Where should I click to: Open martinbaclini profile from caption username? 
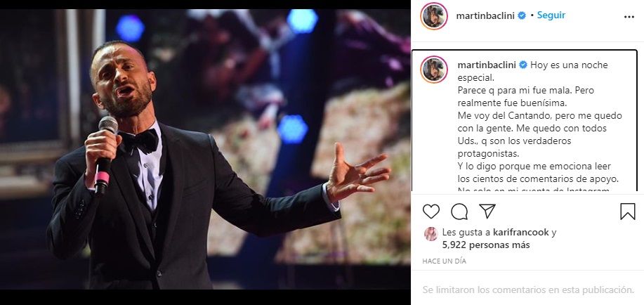point(486,65)
